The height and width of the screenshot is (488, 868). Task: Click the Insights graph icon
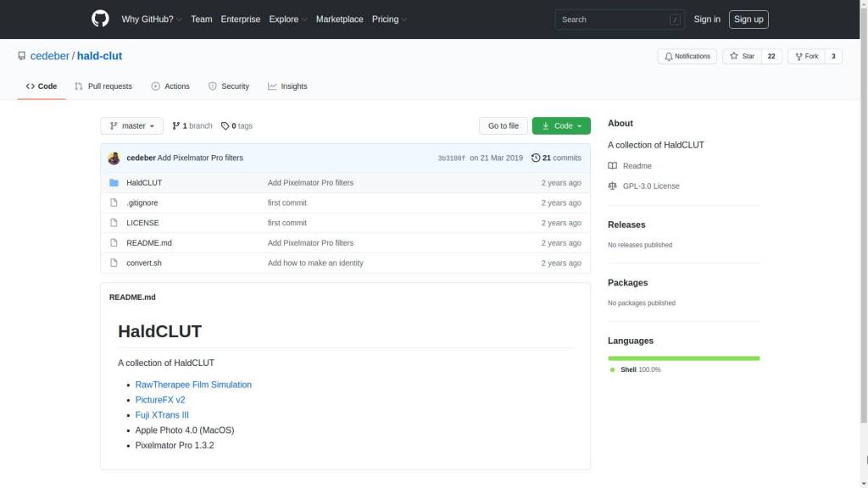(x=272, y=86)
